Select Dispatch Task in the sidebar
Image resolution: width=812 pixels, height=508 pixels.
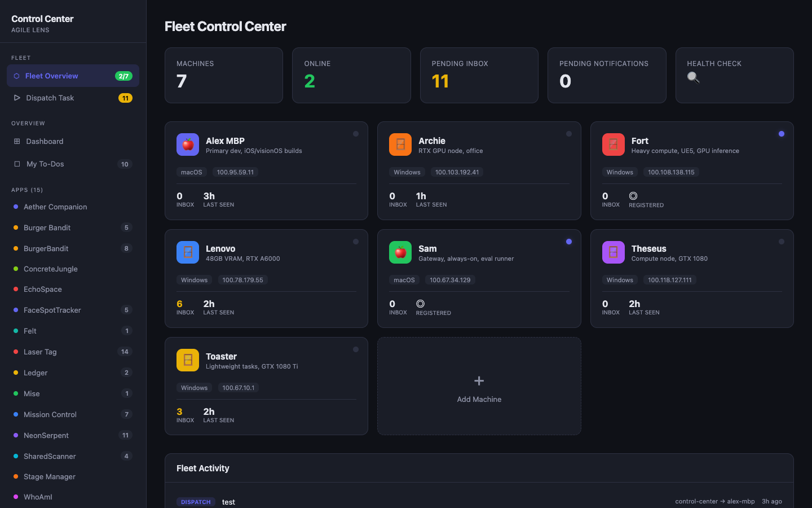tap(51, 98)
